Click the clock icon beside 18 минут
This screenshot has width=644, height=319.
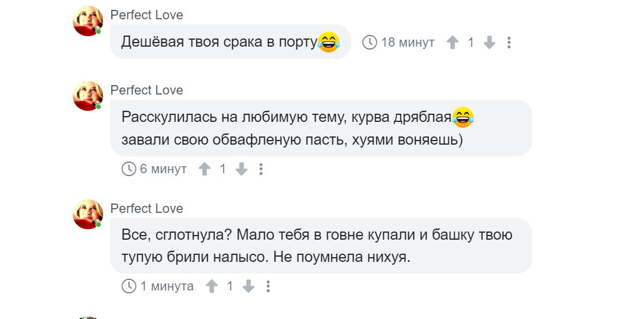click(369, 43)
